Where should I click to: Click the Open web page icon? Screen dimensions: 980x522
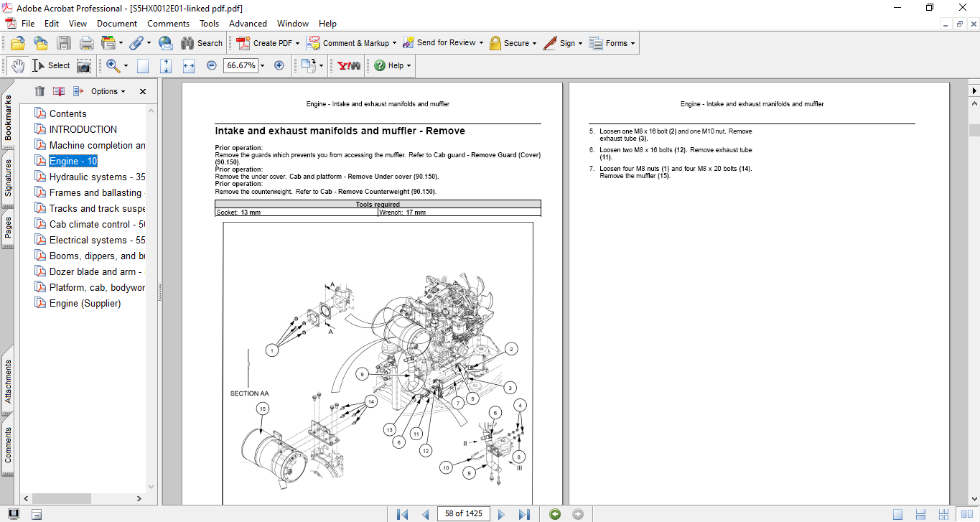click(x=42, y=43)
